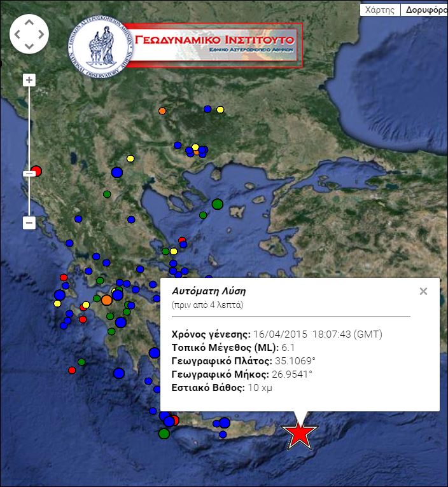Click the National Observatory round emblem
Image resolution: width=448 pixels, height=487 pixels.
click(99, 46)
